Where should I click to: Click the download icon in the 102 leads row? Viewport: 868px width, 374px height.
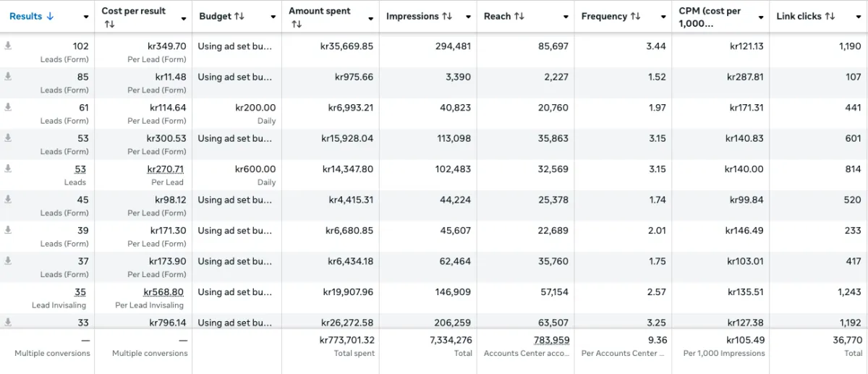(x=8, y=46)
